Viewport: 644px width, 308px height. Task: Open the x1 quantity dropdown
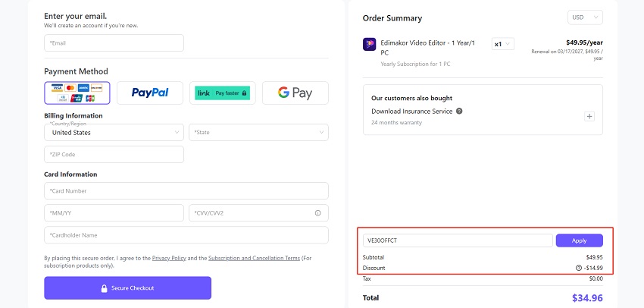tap(502, 44)
